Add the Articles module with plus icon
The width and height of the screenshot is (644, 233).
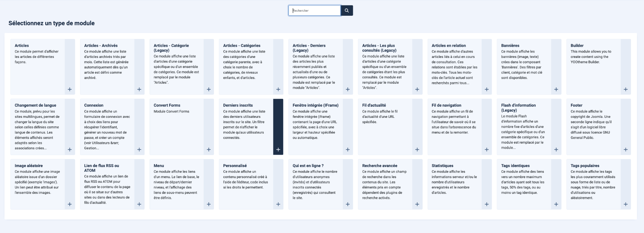pyautogui.click(x=70, y=89)
